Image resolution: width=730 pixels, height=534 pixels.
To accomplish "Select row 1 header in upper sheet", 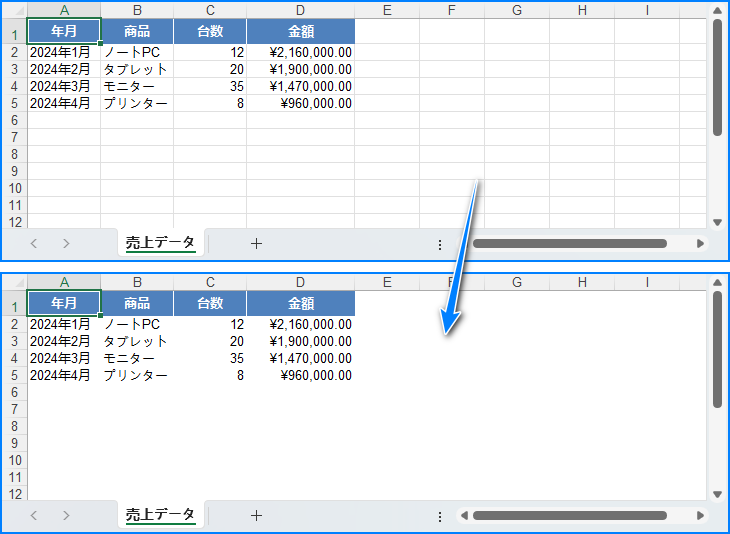I will pos(14,31).
